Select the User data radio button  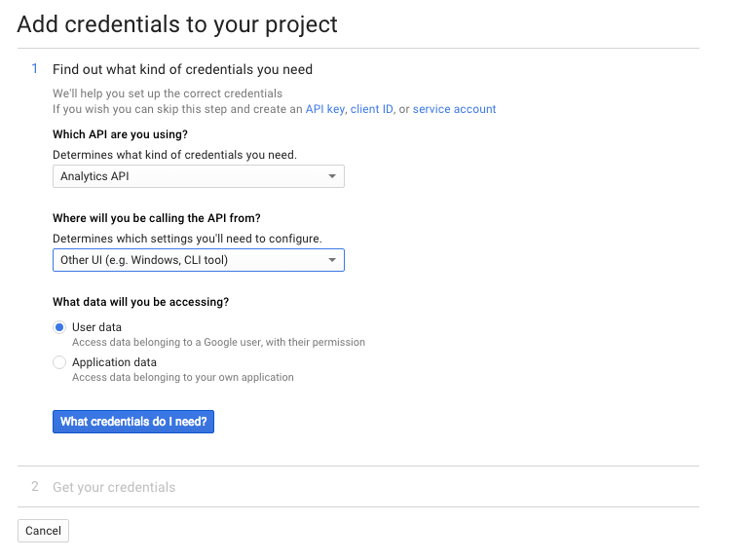[59, 327]
